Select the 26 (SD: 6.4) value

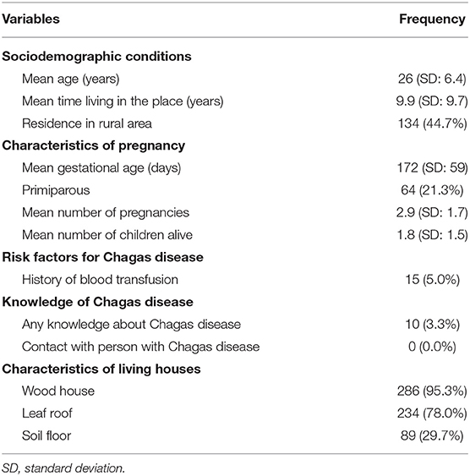pos(432,79)
